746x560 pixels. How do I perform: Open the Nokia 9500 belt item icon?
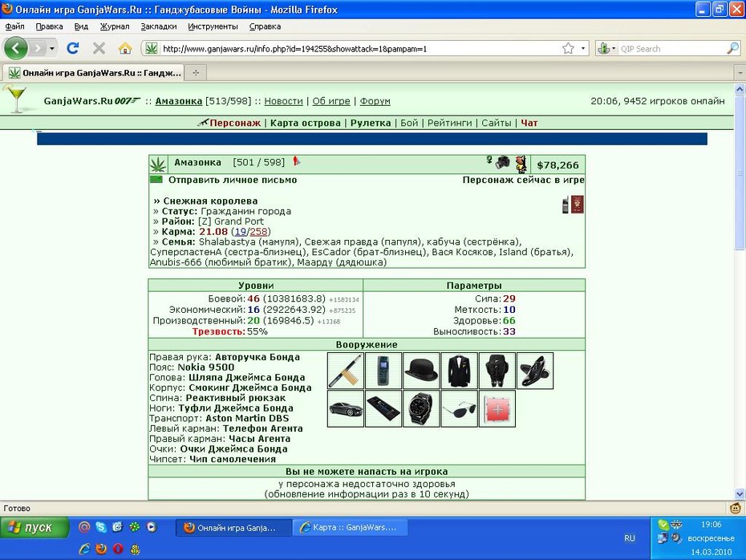point(383,371)
